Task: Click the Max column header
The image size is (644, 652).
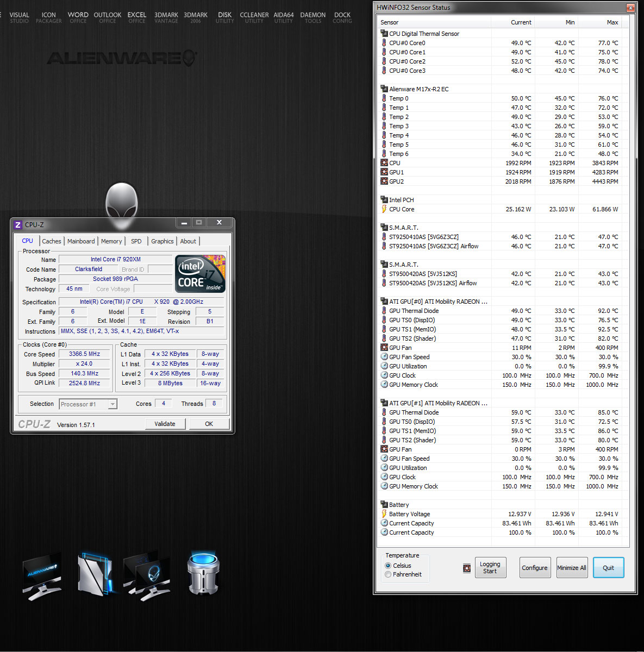Action: [x=599, y=22]
